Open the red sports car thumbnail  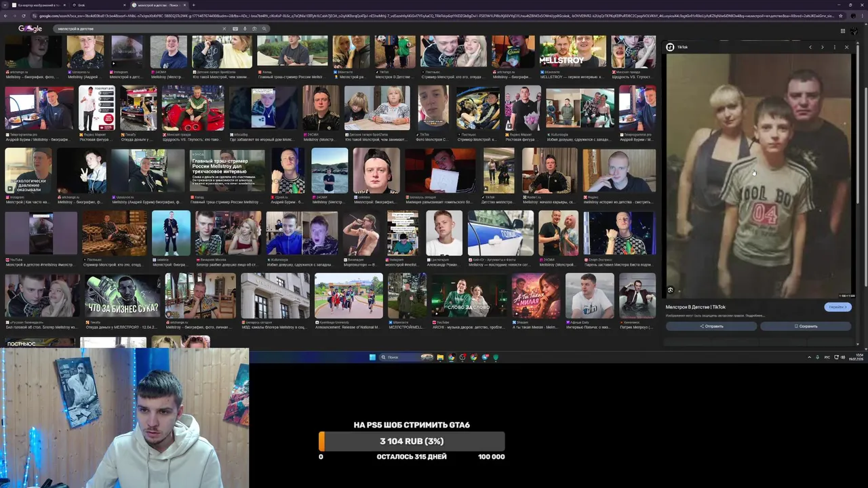pos(193,108)
